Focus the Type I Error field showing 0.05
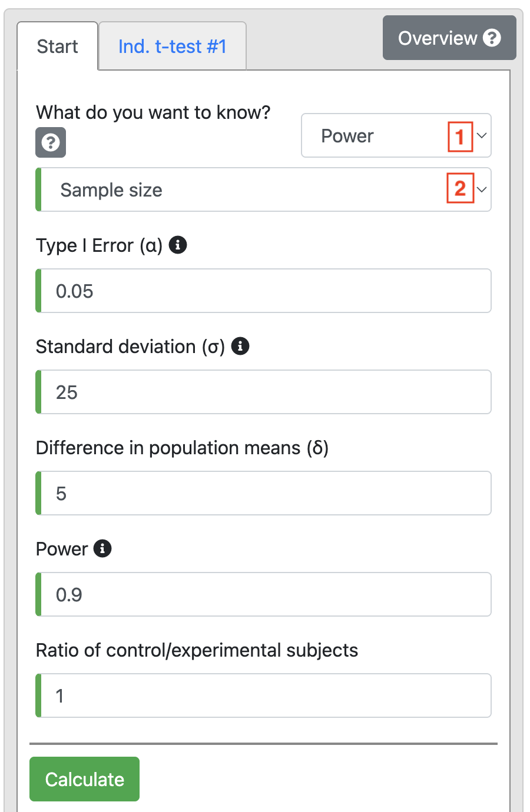530x812 pixels. point(265,291)
